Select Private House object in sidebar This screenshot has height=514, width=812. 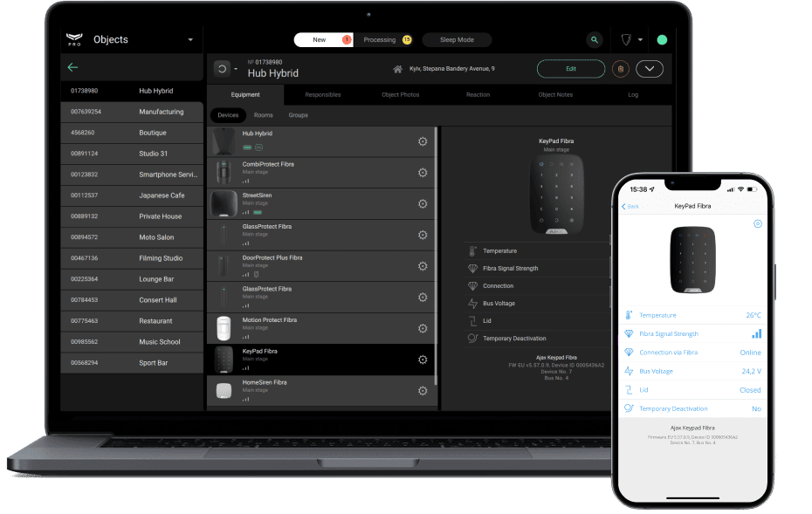(132, 216)
